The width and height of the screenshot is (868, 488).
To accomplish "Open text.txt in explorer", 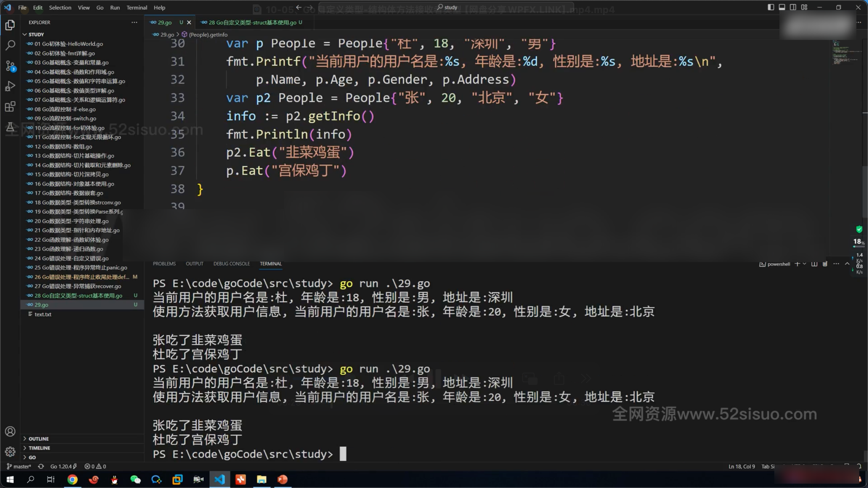I will tap(43, 314).
